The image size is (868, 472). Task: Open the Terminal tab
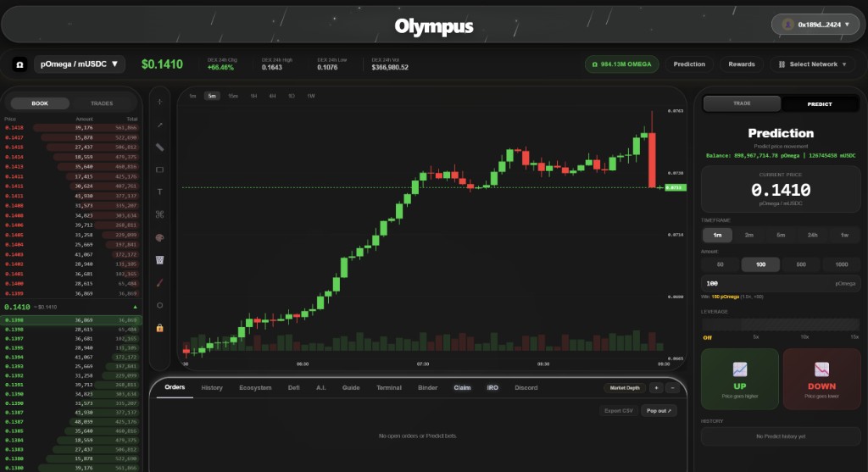[388, 388]
